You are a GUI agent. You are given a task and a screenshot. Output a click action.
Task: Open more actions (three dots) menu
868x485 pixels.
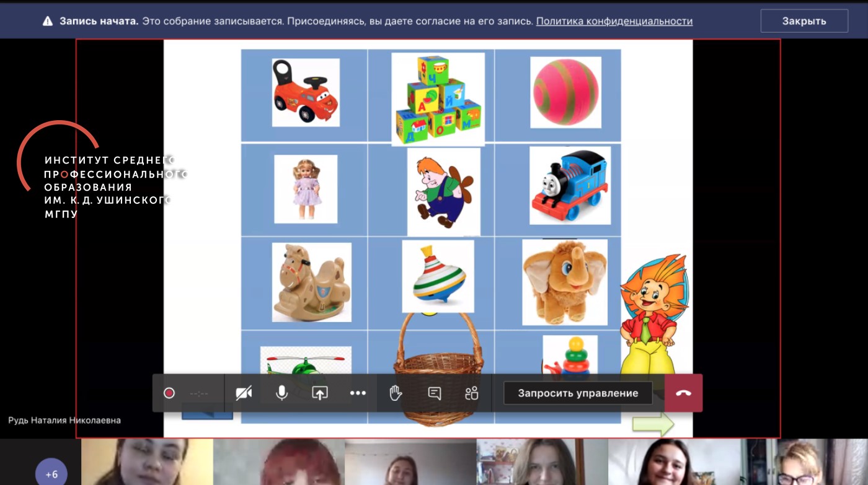358,393
